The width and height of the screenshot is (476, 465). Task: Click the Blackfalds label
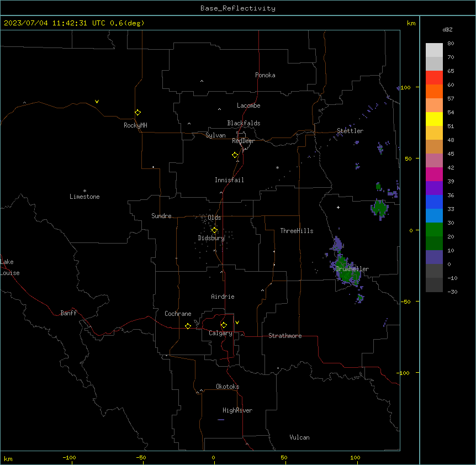coord(244,123)
